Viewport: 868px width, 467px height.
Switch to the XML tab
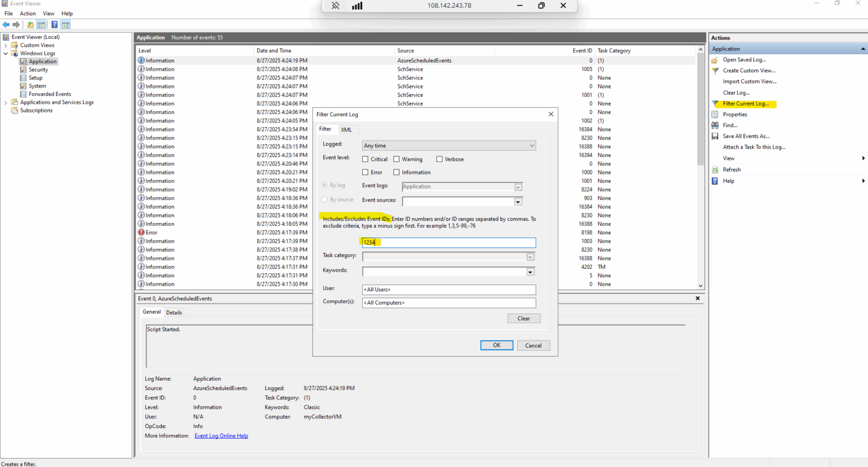click(346, 130)
